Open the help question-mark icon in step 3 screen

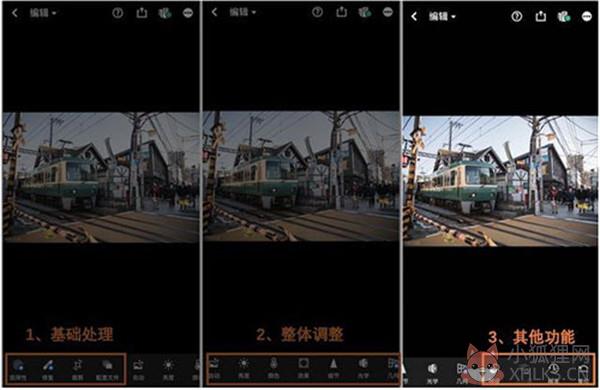point(517,16)
